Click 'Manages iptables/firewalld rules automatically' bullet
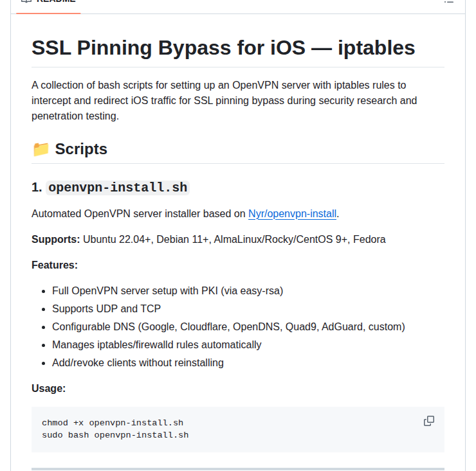This screenshot has height=471, width=476. click(157, 345)
